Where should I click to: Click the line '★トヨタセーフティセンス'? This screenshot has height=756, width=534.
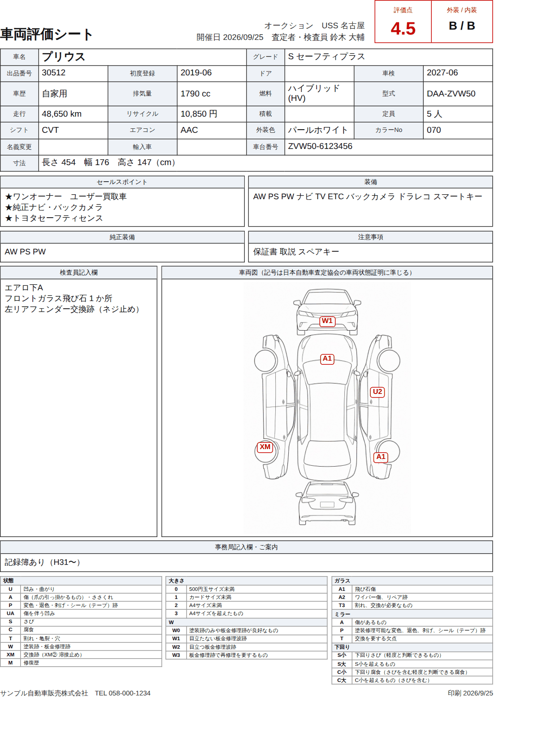click(54, 218)
